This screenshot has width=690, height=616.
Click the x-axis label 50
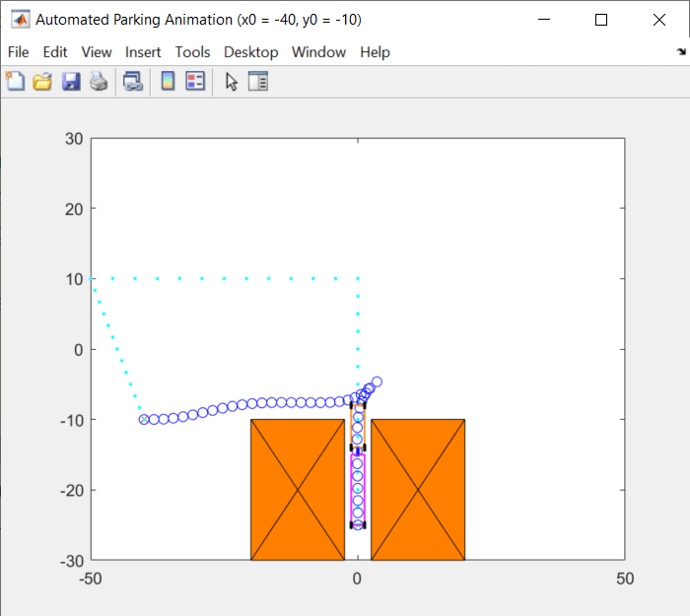(x=625, y=579)
